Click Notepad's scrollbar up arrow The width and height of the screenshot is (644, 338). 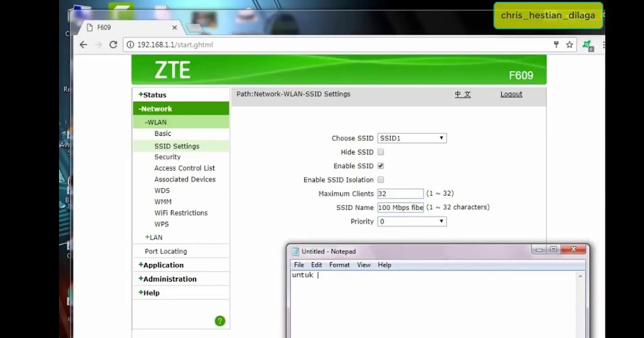pyautogui.click(x=581, y=276)
